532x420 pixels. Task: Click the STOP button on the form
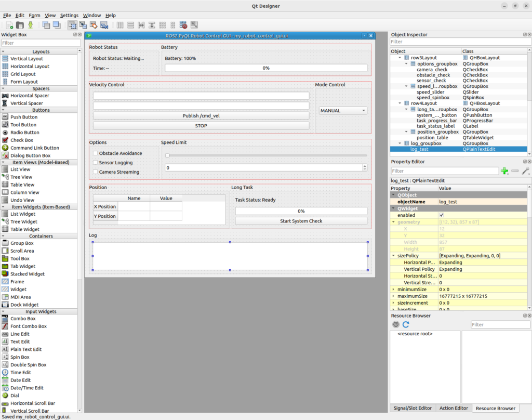click(x=201, y=126)
